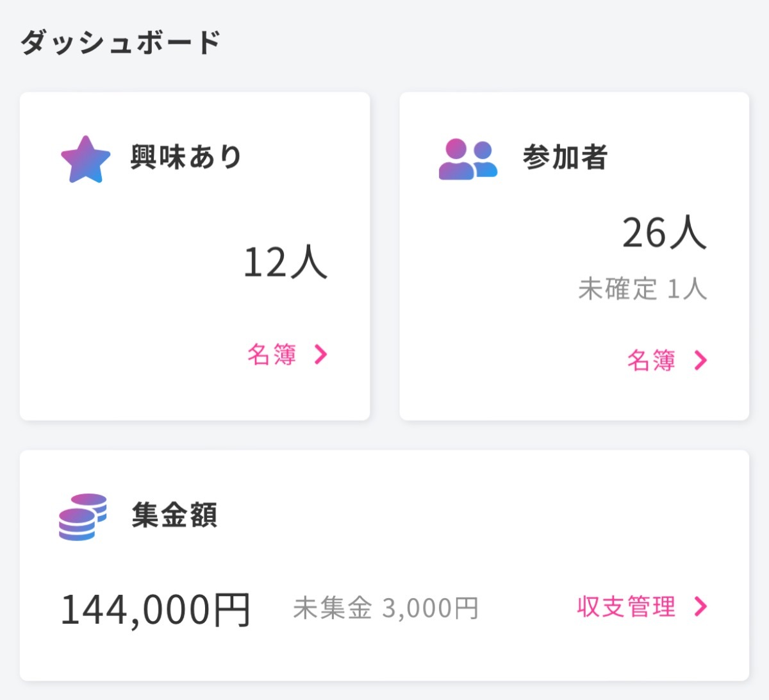
Task: Click the stacked coins icon
Action: coord(83,517)
